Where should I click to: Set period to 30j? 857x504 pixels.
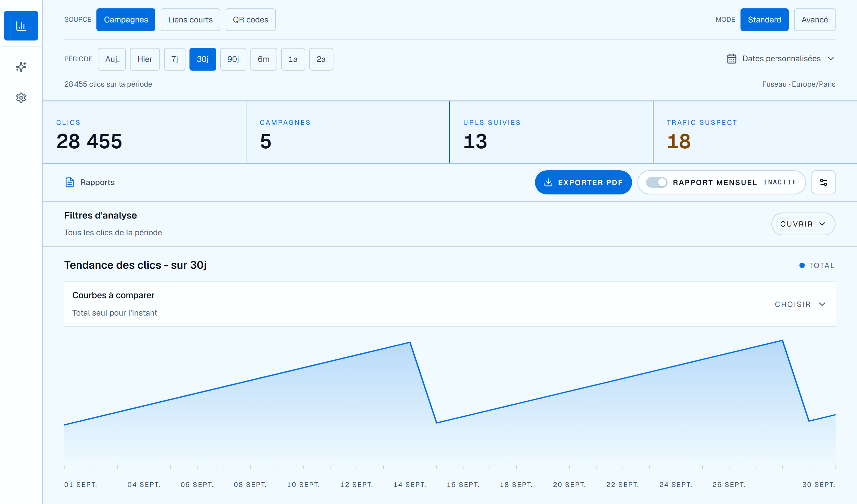pos(203,59)
